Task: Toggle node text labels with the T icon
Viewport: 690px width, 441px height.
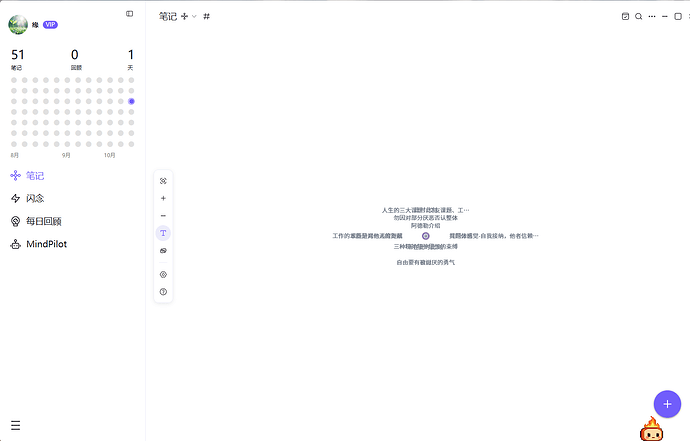Action: pyautogui.click(x=163, y=233)
